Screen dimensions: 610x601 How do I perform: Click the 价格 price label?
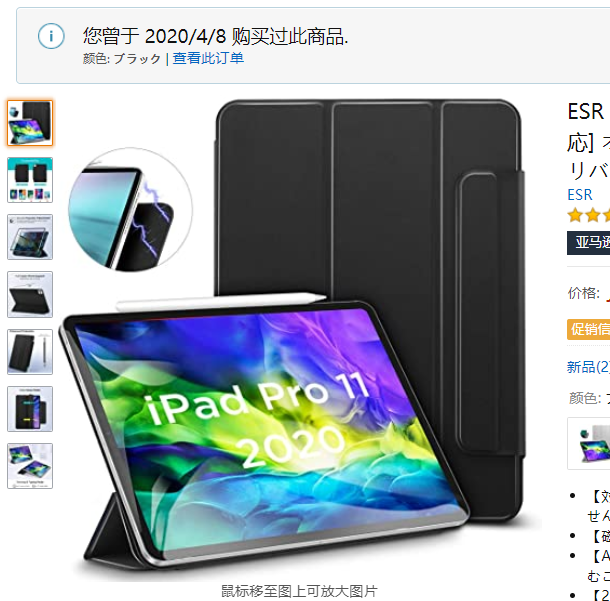coord(584,293)
